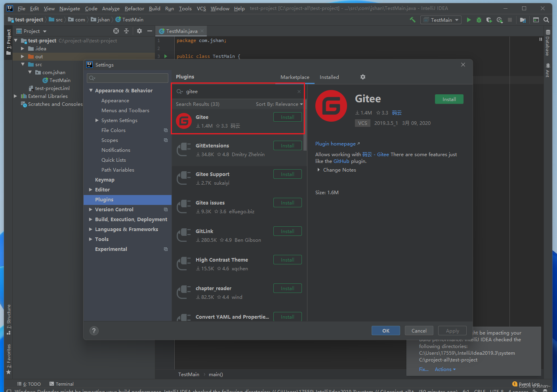Click the plugins gear icon beside the Installed tab
Screen dimensions: 557x392
click(x=362, y=77)
